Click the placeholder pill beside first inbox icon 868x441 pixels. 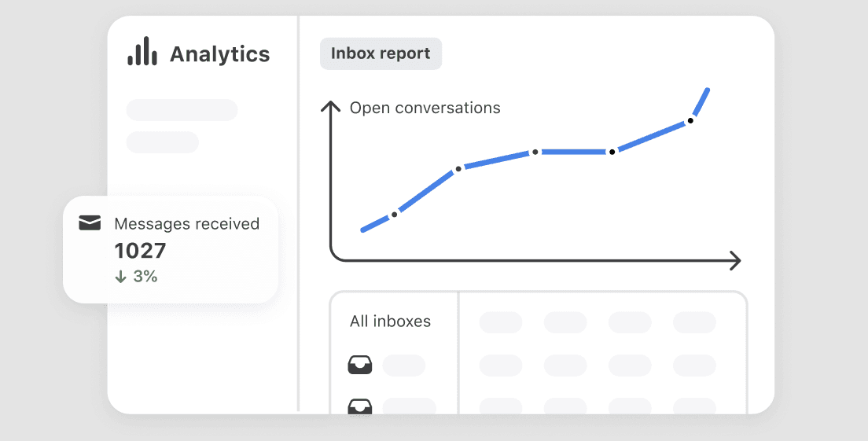point(404,366)
